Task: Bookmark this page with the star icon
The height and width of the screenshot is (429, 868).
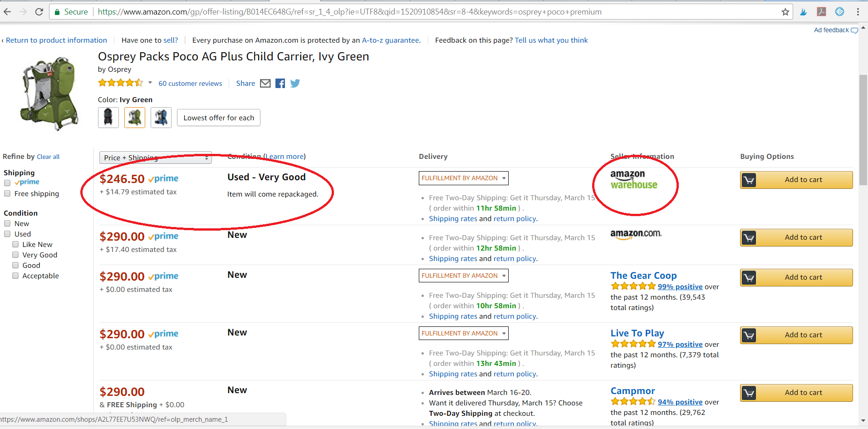Action: (x=785, y=12)
